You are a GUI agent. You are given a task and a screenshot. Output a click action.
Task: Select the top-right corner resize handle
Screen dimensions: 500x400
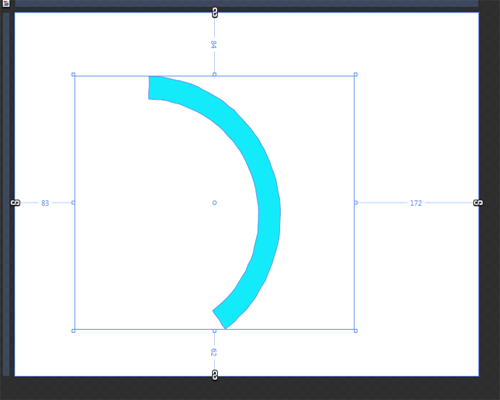[x=356, y=75]
